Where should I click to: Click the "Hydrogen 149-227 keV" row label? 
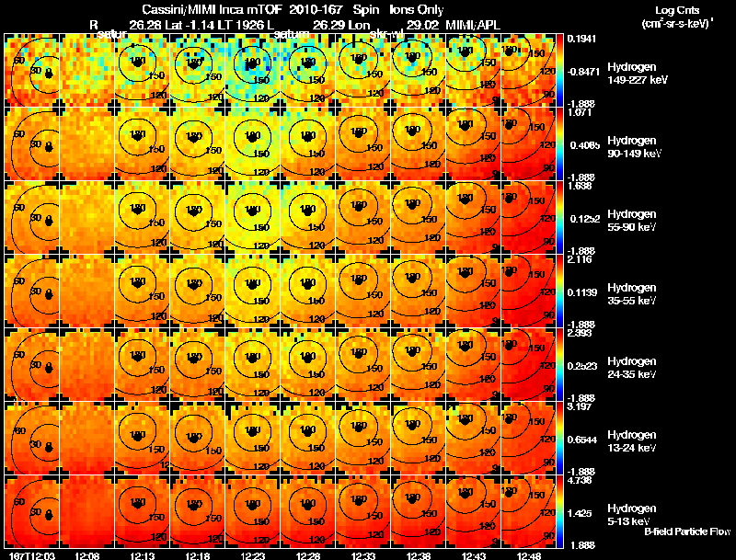[638, 74]
